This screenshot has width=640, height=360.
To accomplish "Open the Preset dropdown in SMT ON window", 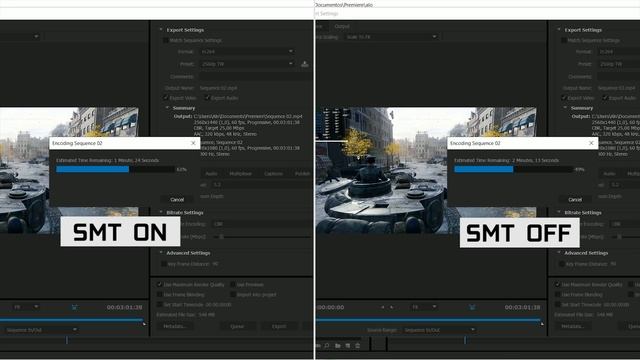I will pos(247,64).
